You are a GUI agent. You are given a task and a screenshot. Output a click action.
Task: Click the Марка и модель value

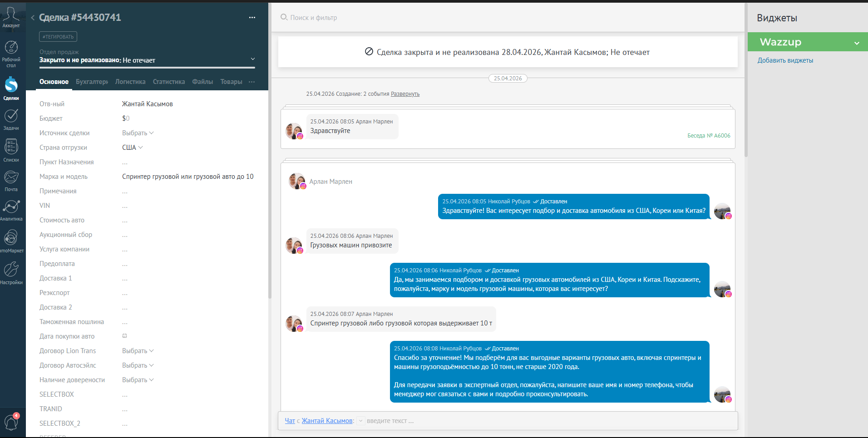tap(187, 177)
